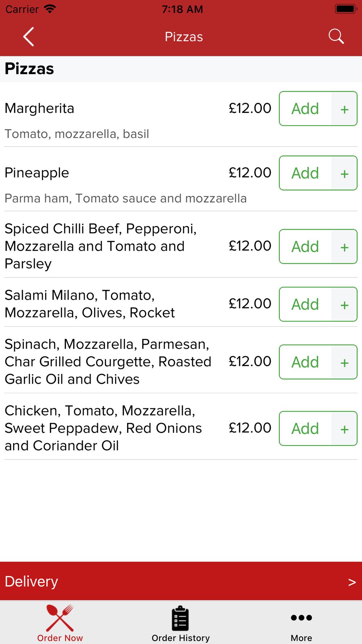Open Order History clipboard tab
Screen dimensions: 362x644
coord(181,623)
